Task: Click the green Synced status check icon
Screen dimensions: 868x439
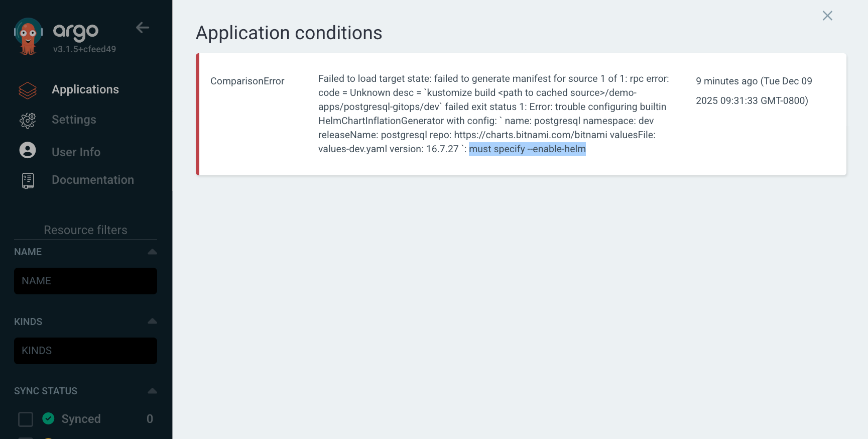Action: (x=49, y=418)
